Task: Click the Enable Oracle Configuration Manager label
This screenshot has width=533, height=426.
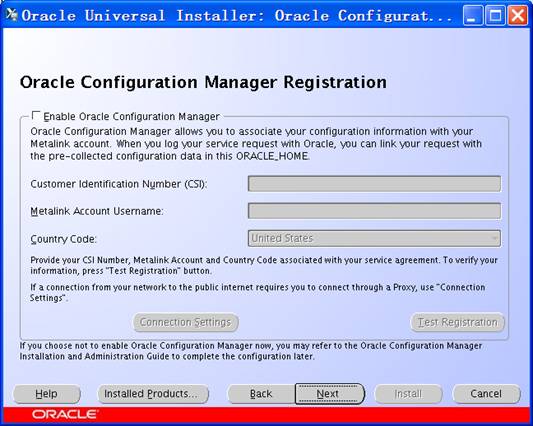Action: (132, 117)
